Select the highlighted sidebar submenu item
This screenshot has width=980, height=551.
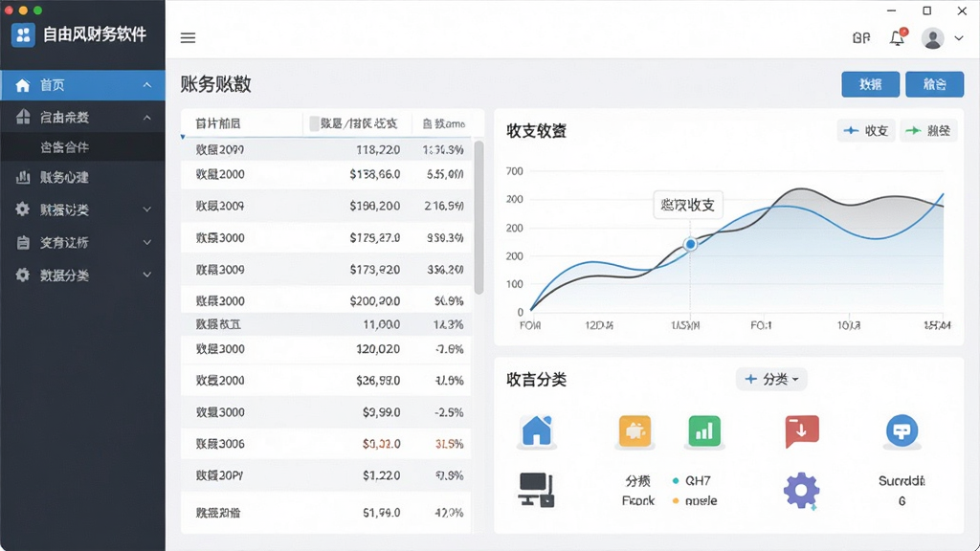point(82,146)
